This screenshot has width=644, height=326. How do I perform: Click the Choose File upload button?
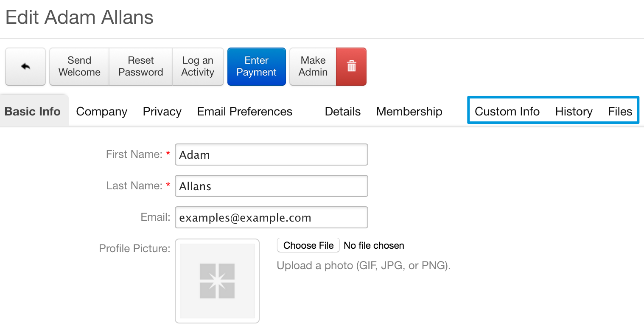point(308,245)
